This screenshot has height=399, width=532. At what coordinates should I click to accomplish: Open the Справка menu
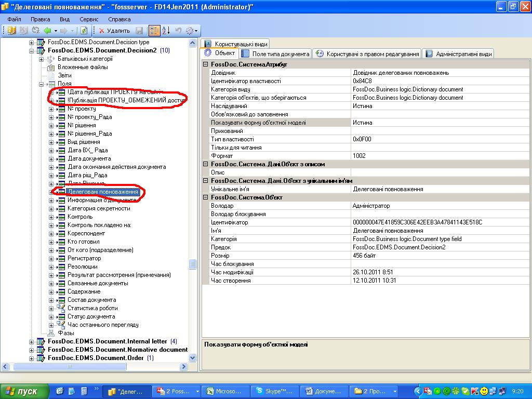[119, 19]
